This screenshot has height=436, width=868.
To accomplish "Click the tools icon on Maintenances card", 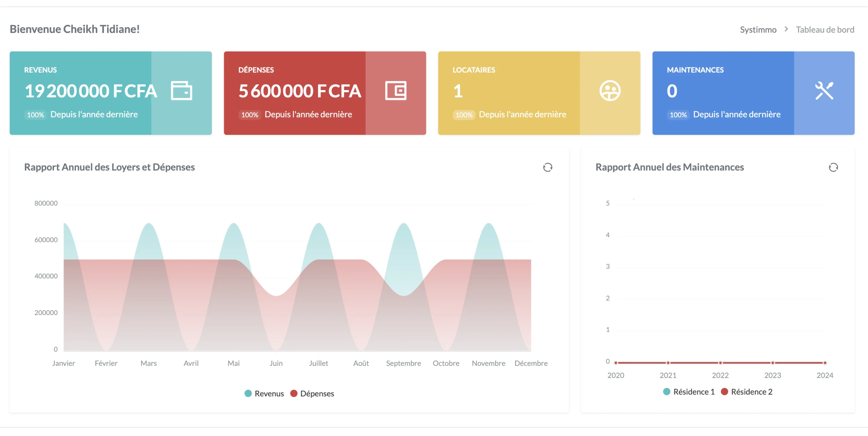I will pos(824,90).
